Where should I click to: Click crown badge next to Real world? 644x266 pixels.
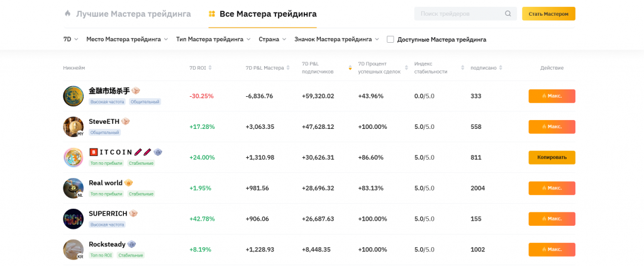click(128, 182)
